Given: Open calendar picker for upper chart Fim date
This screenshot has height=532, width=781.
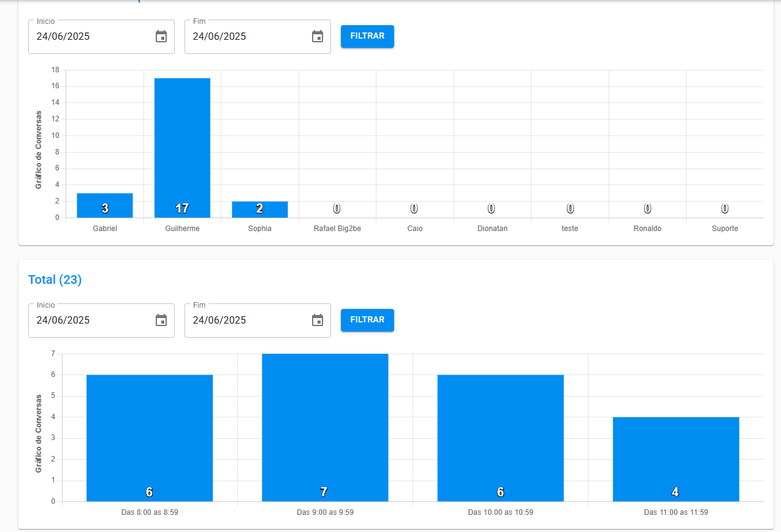Looking at the screenshot, I should pyautogui.click(x=318, y=36).
